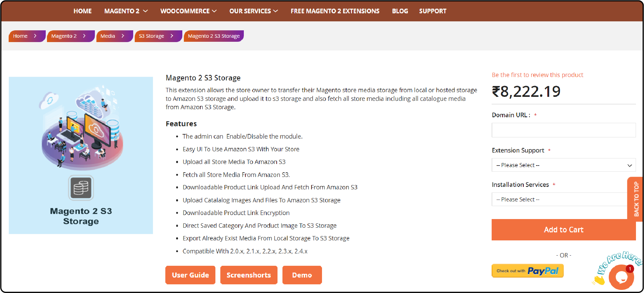This screenshot has height=293, width=644.
Task: Click the 'Features' heading
Action: click(181, 124)
